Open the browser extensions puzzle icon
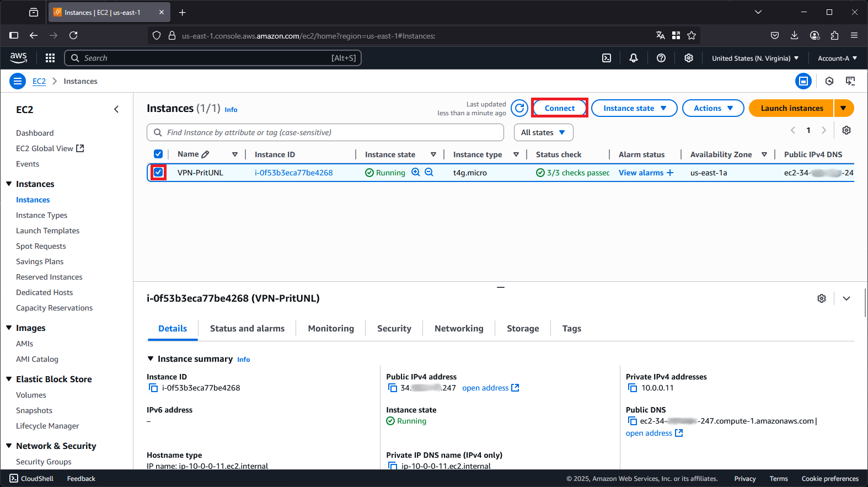The height and width of the screenshot is (487, 868). [834, 35]
